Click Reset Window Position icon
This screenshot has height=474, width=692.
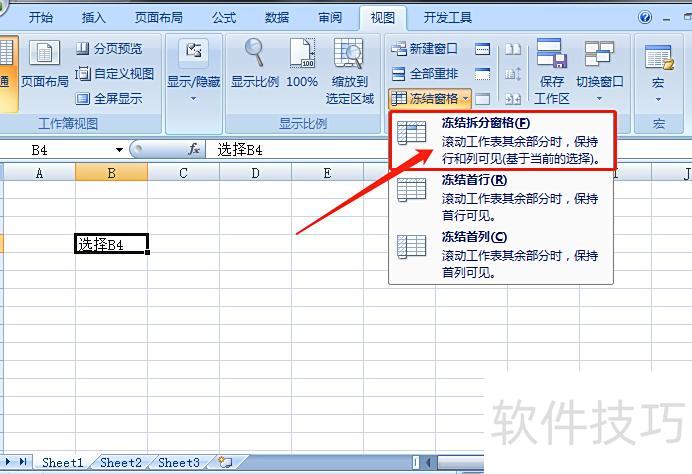tap(513, 99)
